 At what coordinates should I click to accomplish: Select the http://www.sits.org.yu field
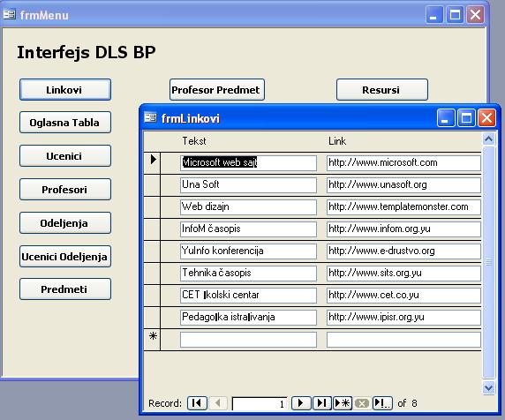(403, 274)
